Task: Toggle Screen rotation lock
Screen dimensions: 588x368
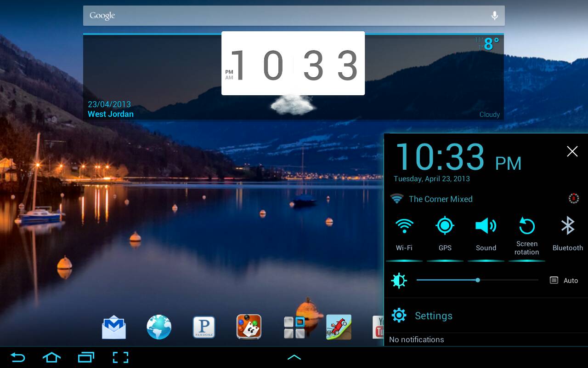Action: [527, 236]
